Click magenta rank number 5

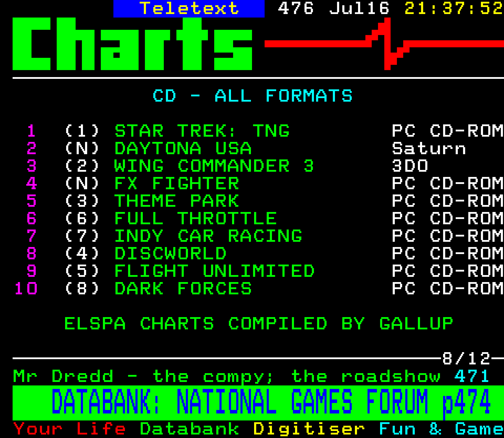pos(31,201)
